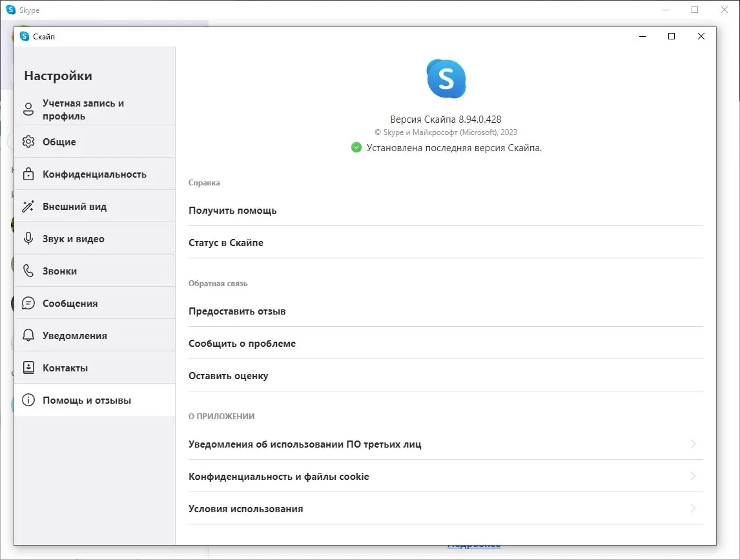Open Статус в Скайпе
The height and width of the screenshot is (560, 740).
pyautogui.click(x=446, y=243)
